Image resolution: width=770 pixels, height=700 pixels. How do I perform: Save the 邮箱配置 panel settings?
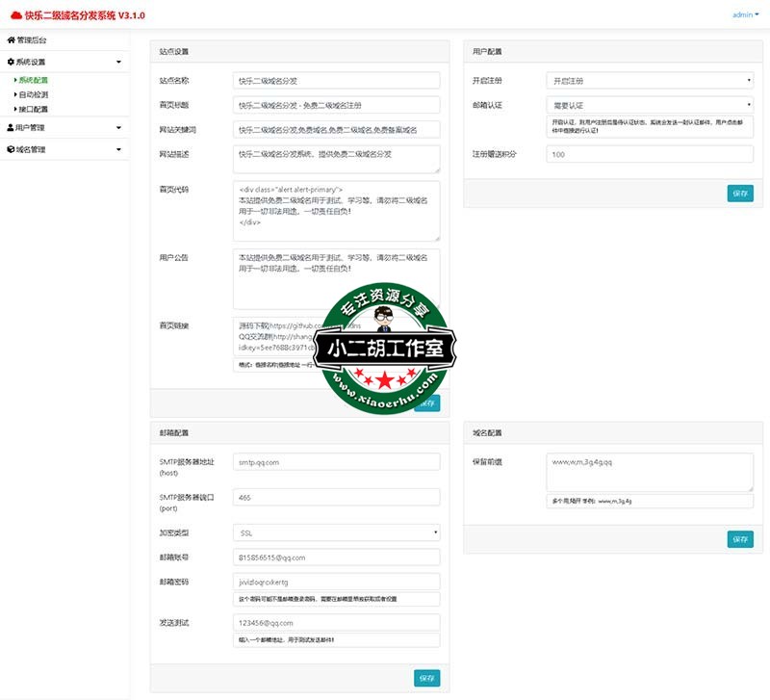(426, 678)
